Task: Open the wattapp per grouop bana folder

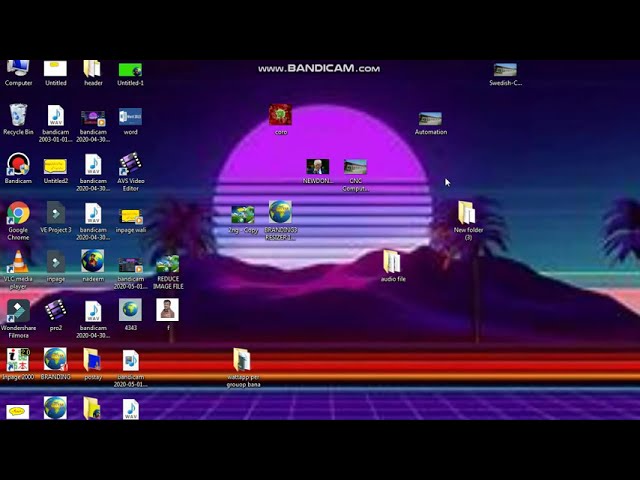Action: 243,367
